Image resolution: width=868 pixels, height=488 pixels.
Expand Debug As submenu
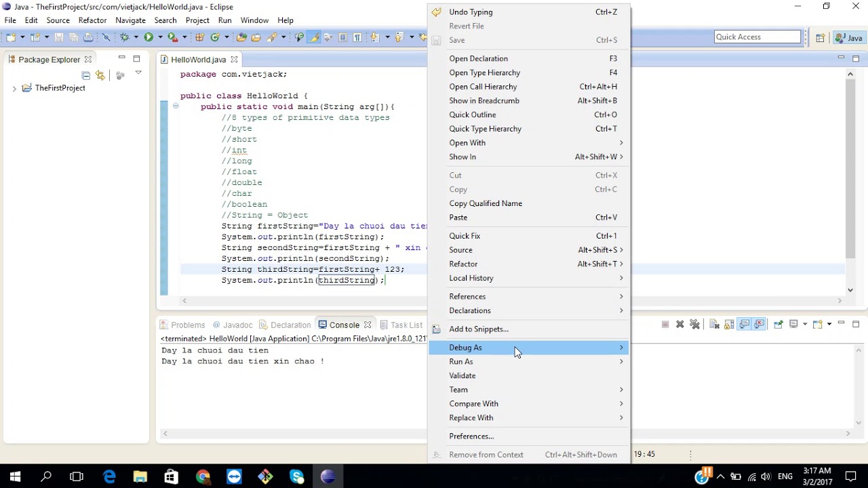pos(529,348)
